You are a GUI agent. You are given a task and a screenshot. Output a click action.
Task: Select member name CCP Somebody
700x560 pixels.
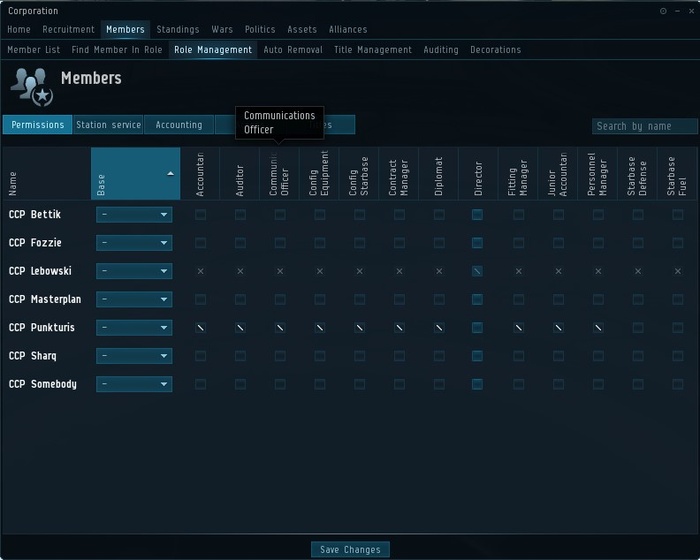42,384
